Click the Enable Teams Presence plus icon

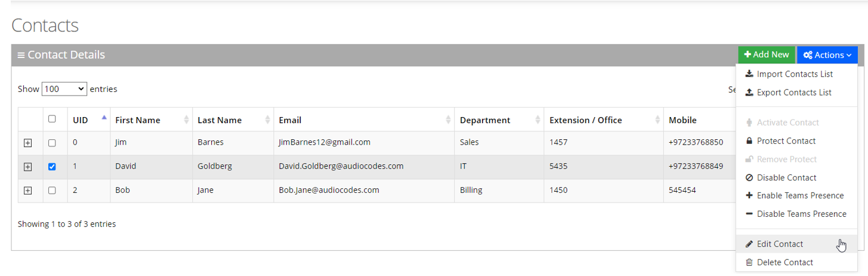[x=749, y=195]
